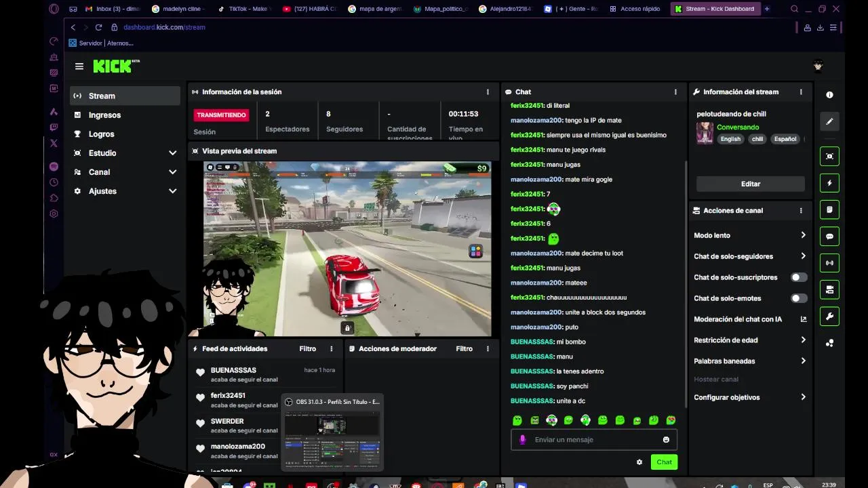Toggle the channel actions panel icon
The image size is (868, 488).
point(829,289)
